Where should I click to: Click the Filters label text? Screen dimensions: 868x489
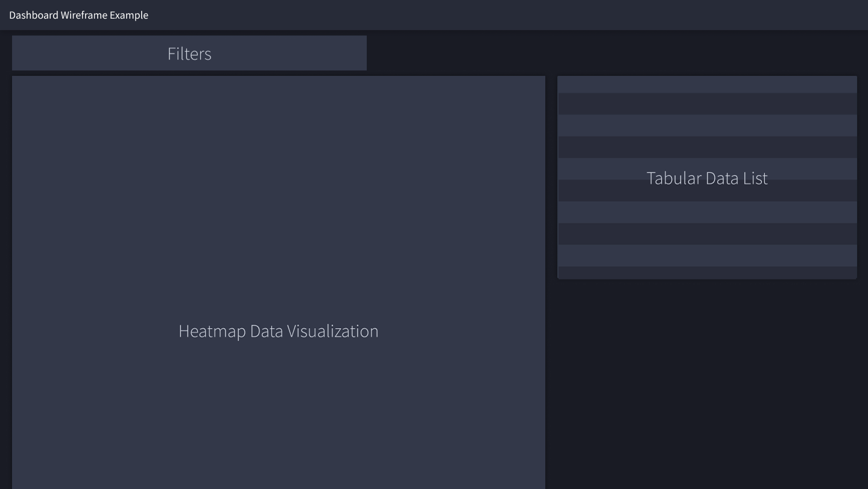189,54
